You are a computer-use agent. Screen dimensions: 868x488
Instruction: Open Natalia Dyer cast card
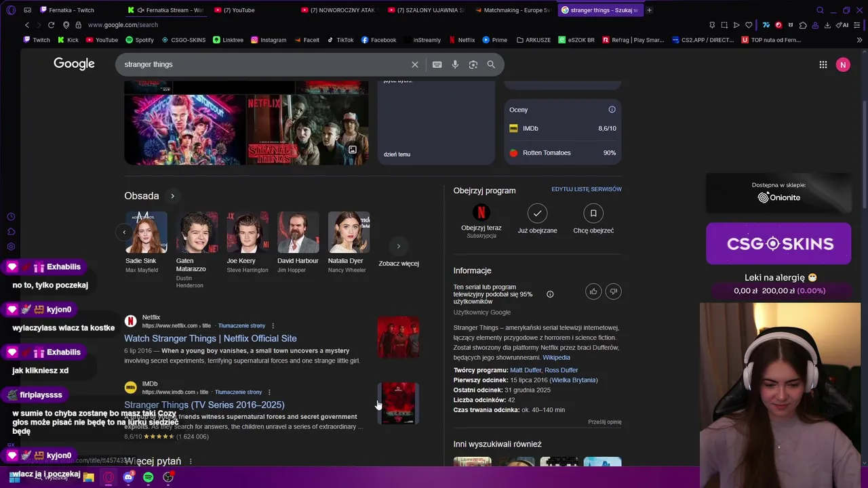[349, 243]
